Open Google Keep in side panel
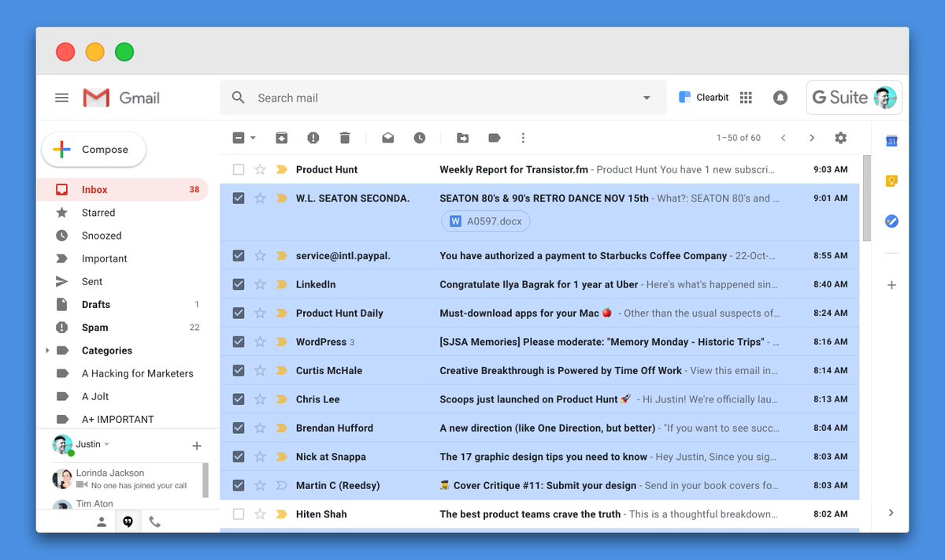The image size is (945, 560). 891,181
